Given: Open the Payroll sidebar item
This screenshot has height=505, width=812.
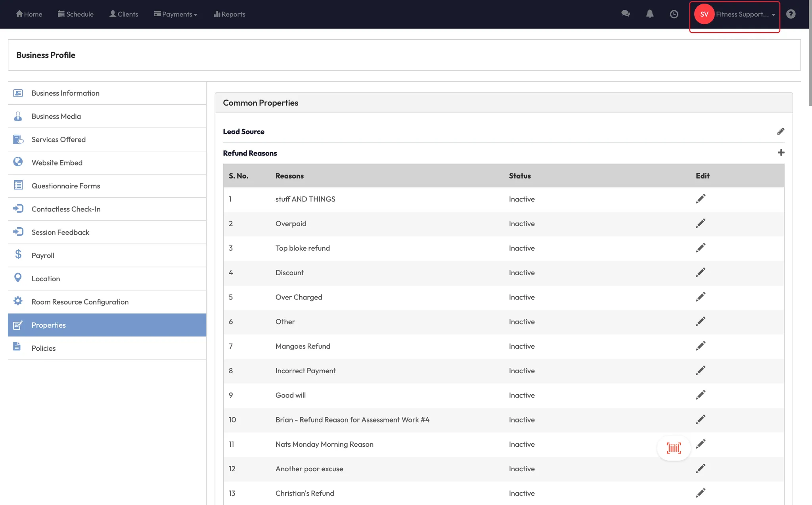Looking at the screenshot, I should [43, 255].
